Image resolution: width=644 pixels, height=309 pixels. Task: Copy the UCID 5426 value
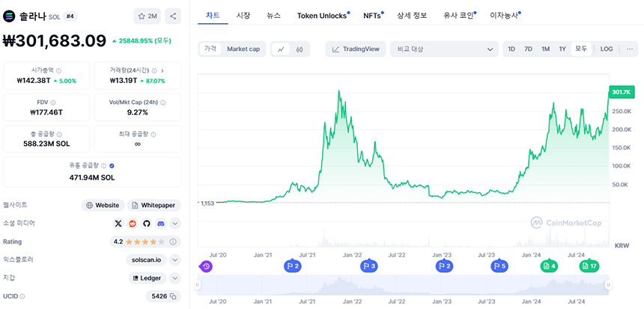pos(173,296)
